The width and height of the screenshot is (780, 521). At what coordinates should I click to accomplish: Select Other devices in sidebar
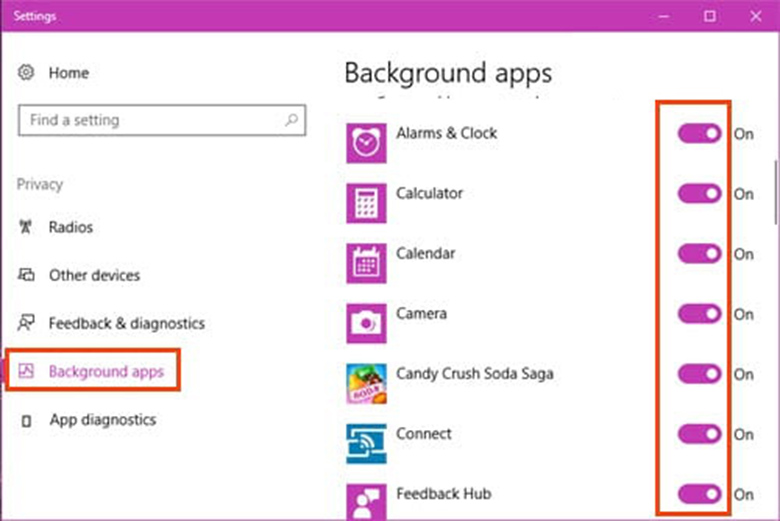click(x=94, y=275)
